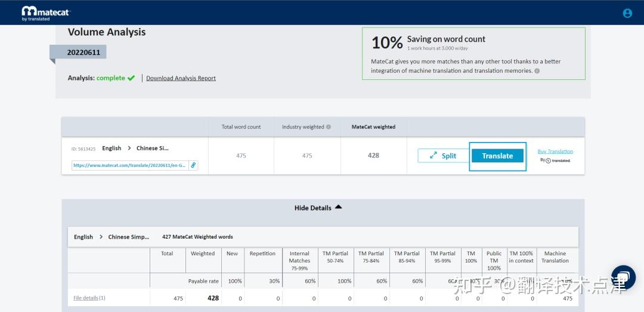Viewport: 644px width, 312px height.
Task: Click the MateCat weighted column header
Action: 373,127
